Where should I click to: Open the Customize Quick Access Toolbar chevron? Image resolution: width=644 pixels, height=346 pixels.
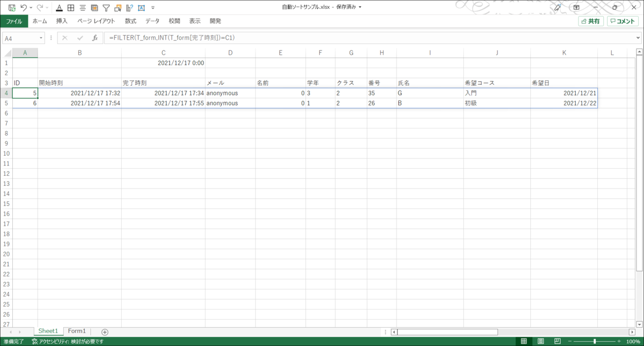pyautogui.click(x=153, y=8)
